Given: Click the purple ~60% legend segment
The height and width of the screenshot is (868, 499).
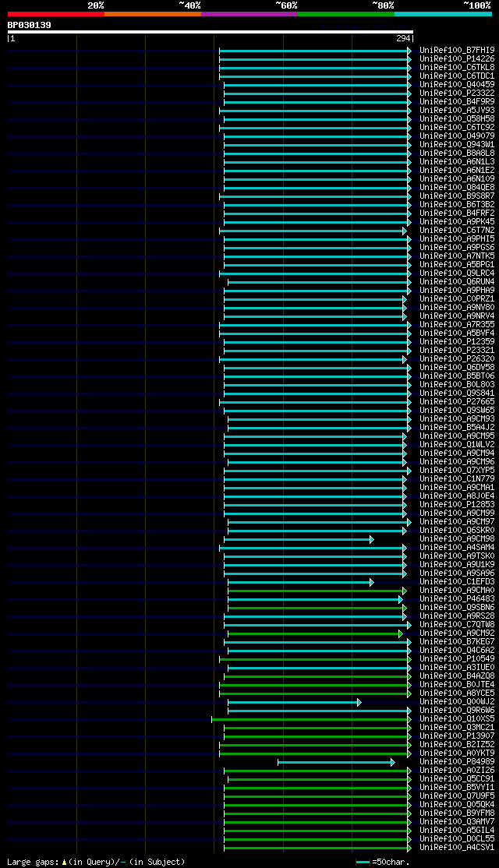Looking at the screenshot, I should coord(249,14).
